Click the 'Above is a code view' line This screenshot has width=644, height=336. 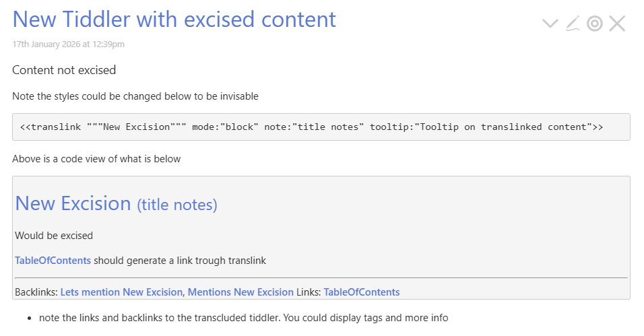(96, 160)
